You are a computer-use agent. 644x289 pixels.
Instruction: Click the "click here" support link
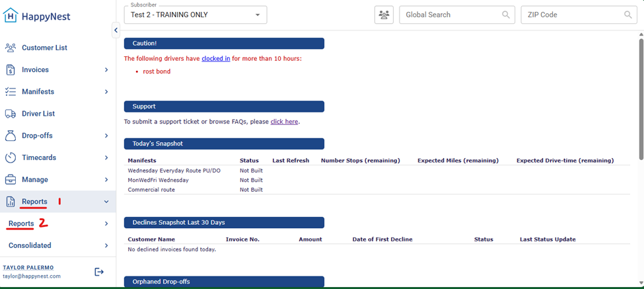coord(284,122)
